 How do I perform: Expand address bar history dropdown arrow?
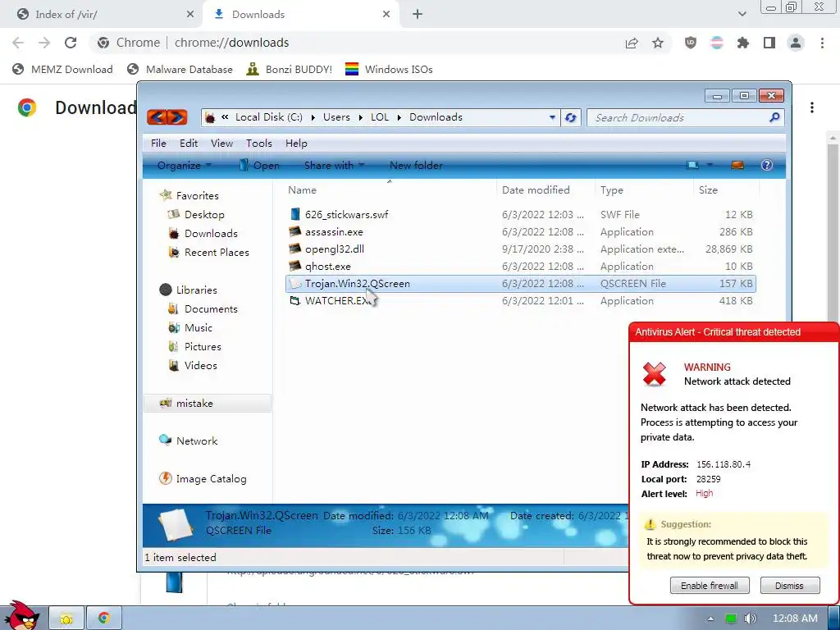point(552,117)
